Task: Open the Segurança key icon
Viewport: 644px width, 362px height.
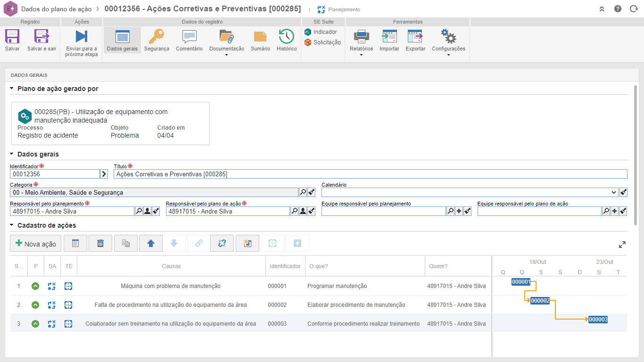Action: tap(156, 36)
